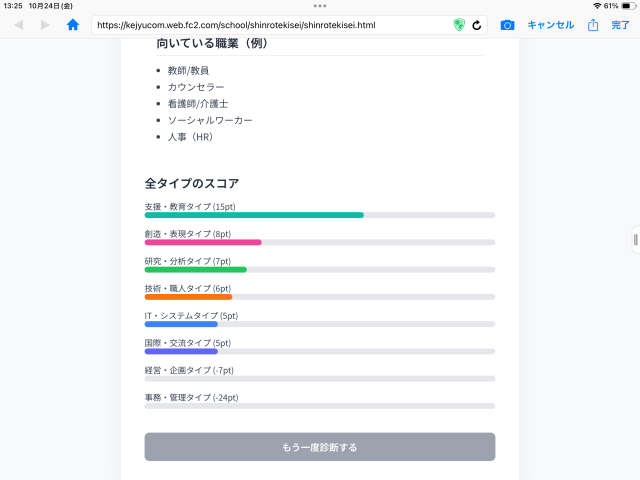The image size is (640, 480).
Task: Click the URL address field
Action: click(x=270, y=25)
